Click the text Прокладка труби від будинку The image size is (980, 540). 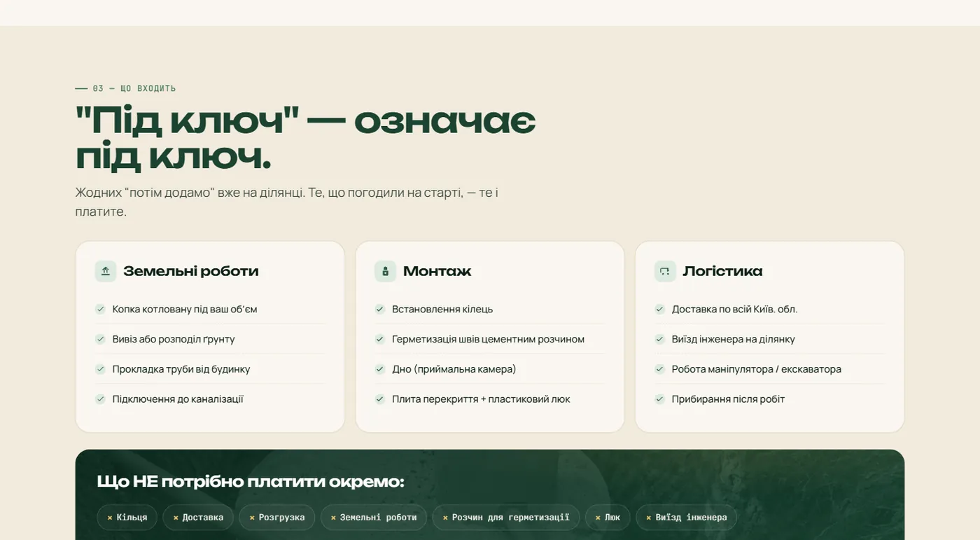[181, 369]
